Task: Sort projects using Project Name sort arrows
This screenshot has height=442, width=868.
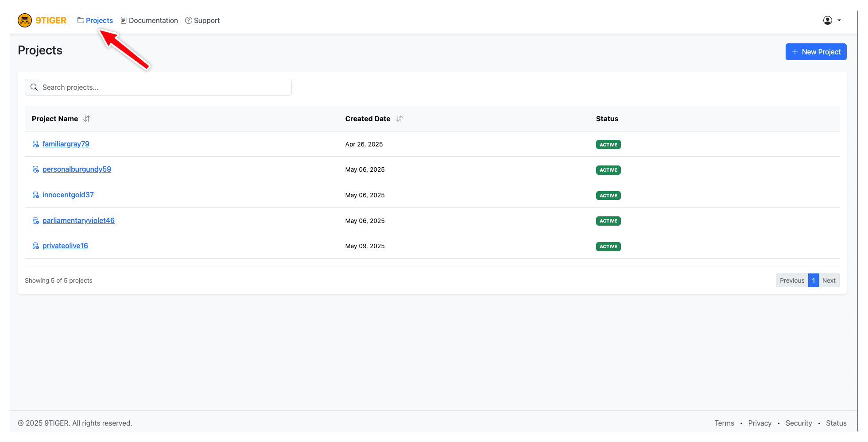Action: pos(87,119)
